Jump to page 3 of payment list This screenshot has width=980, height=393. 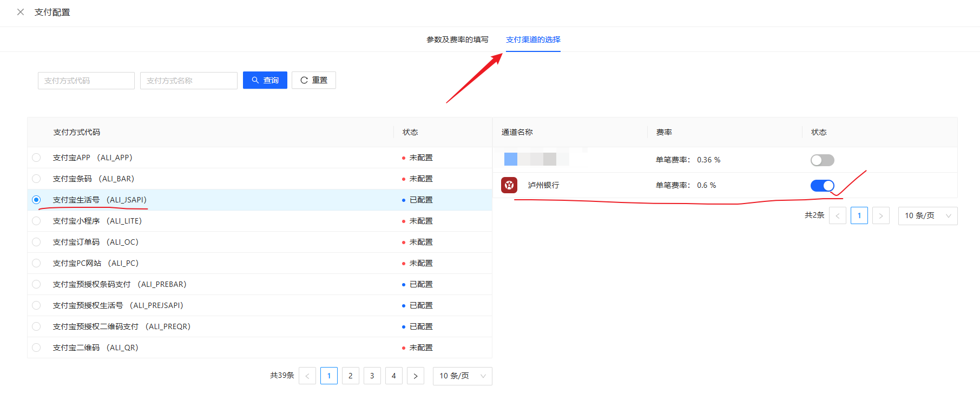tap(372, 376)
